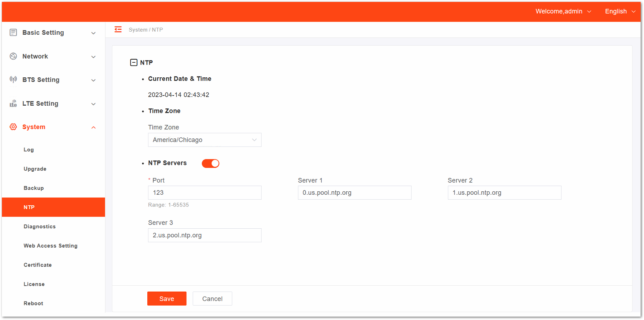Image resolution: width=644 pixels, height=320 pixels.
Task: Click the Server 2 input field
Action: (x=505, y=192)
